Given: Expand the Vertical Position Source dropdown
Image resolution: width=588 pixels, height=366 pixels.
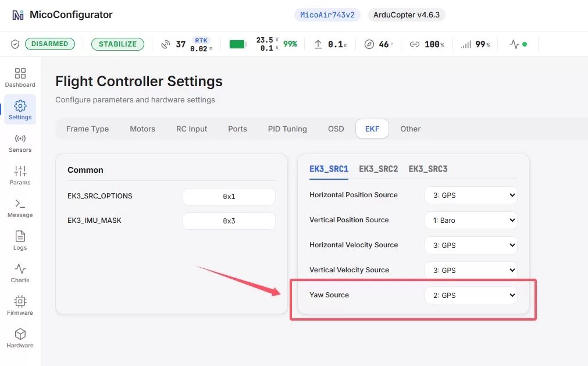Looking at the screenshot, I should (471, 220).
